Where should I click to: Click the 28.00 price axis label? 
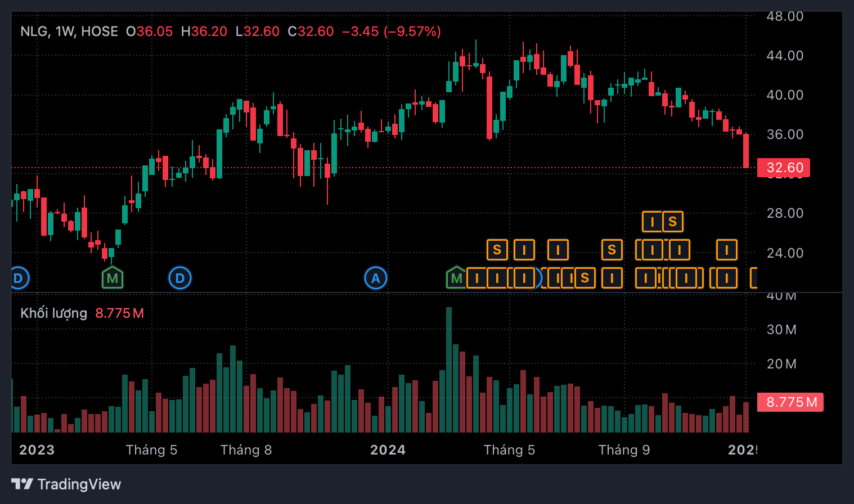point(785,213)
